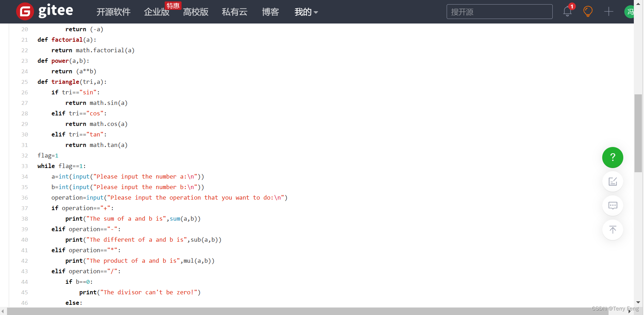Click 'flag=1' code line

coord(48,156)
